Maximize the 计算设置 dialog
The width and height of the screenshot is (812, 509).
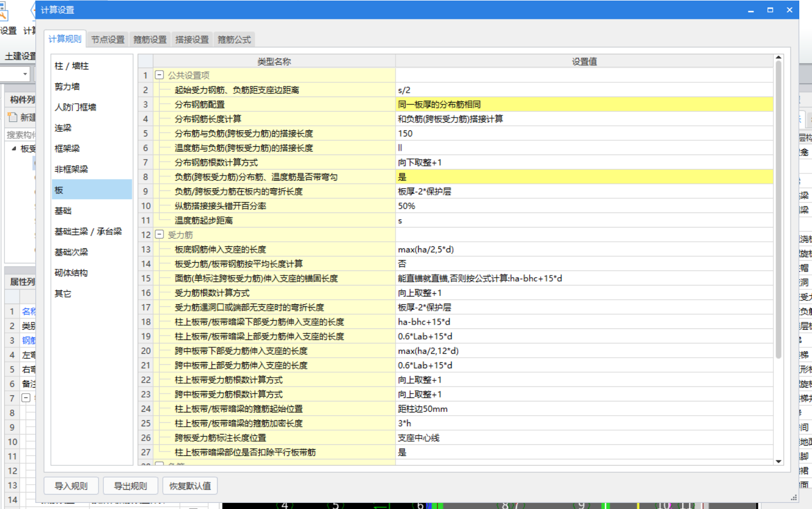770,10
